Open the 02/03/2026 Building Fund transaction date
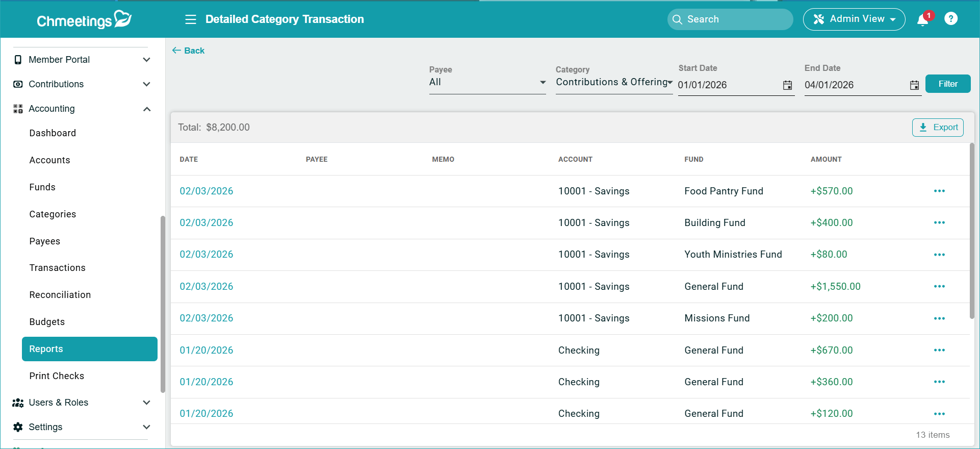This screenshot has width=980, height=449. click(207, 222)
